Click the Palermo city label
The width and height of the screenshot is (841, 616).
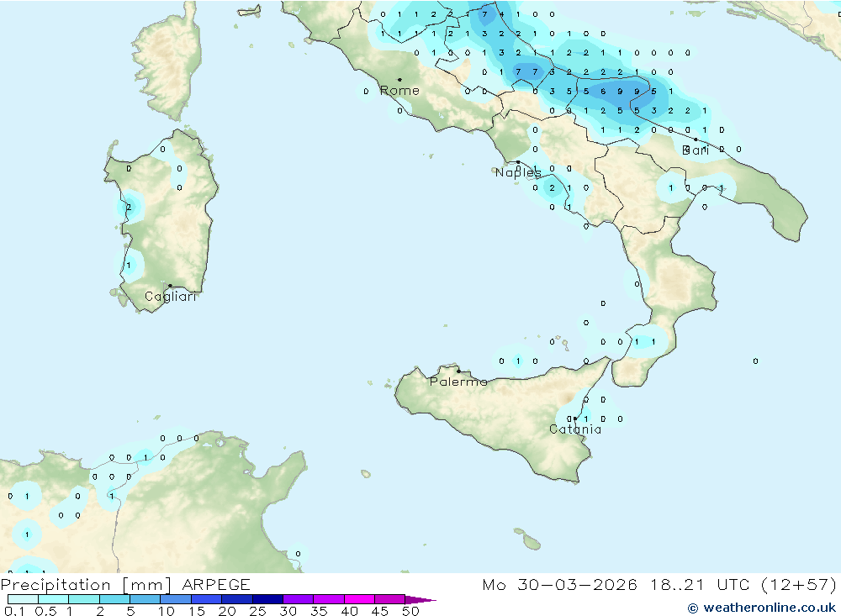pyautogui.click(x=458, y=382)
